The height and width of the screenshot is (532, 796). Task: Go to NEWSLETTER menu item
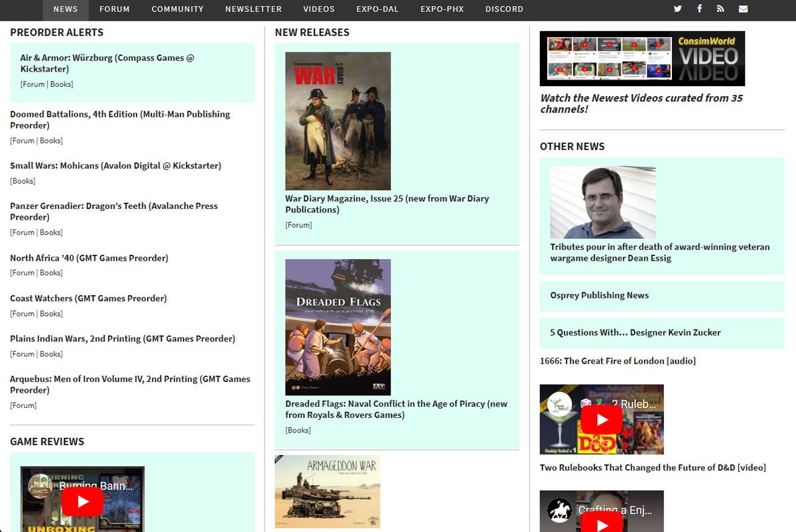click(253, 9)
